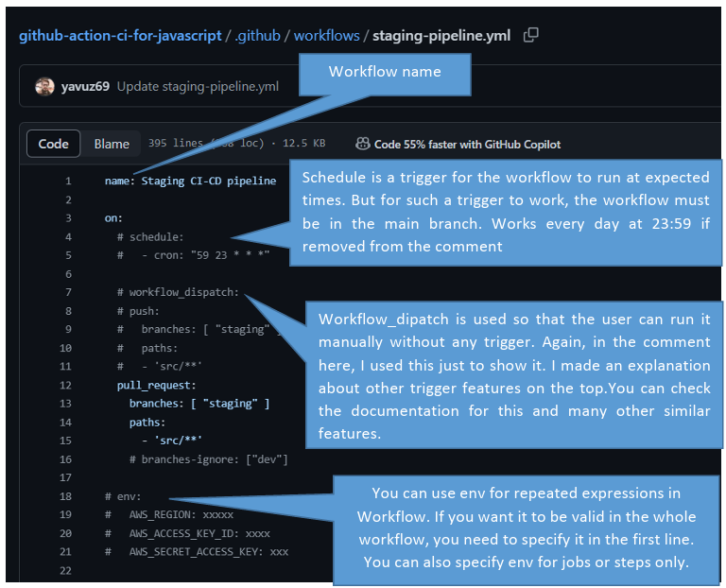Click 'branches: [ "staging" ]' on line 13
The height and width of the screenshot is (588, 726).
[199, 404]
